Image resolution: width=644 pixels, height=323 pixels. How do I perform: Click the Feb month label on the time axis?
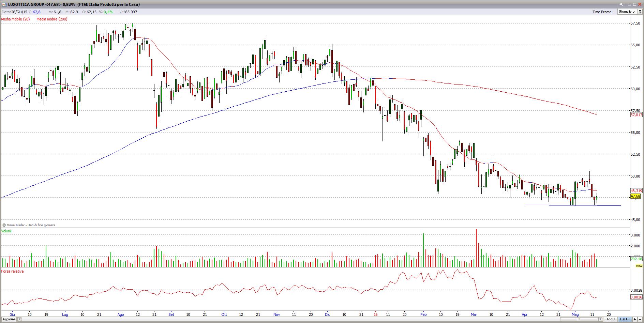424,314
